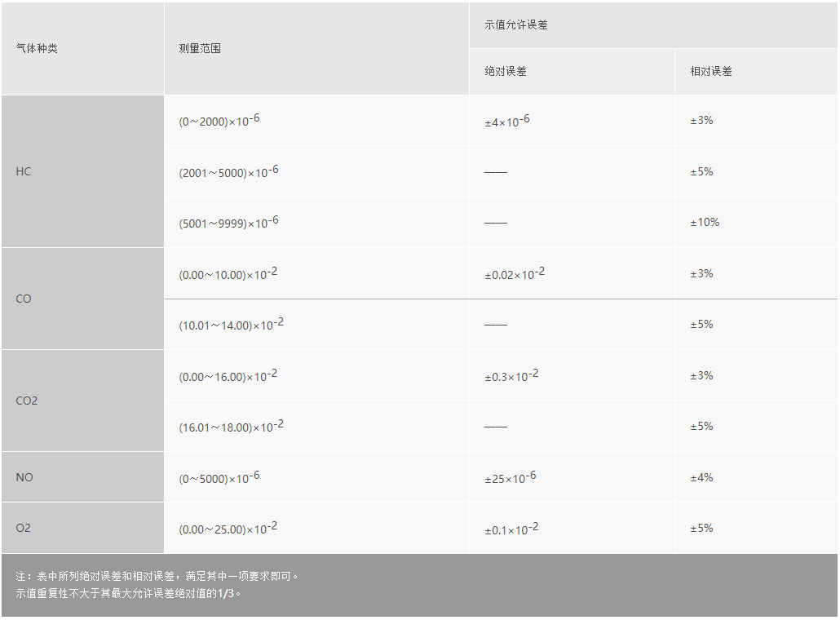Select the 绝对误差 sub-header

click(506, 72)
